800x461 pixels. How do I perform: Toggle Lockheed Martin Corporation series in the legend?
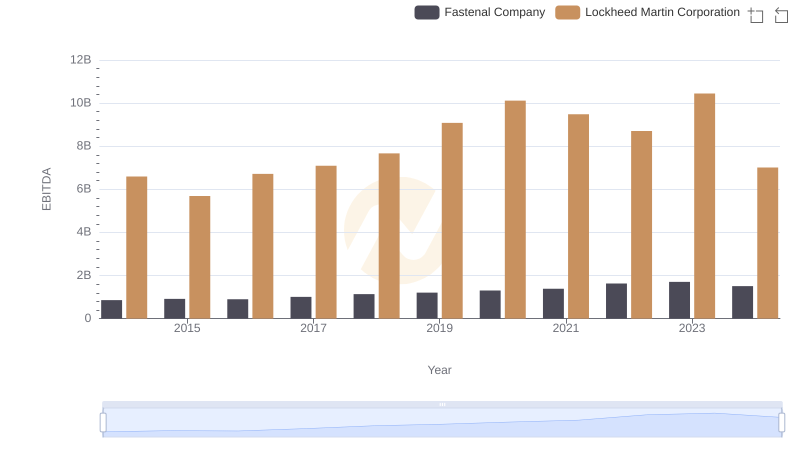[647, 12]
